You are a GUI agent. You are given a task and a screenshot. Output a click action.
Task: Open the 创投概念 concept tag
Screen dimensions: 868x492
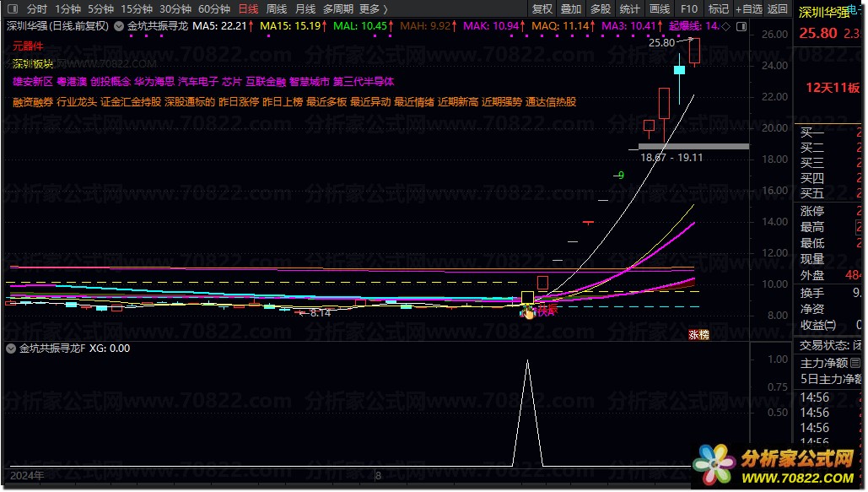111,82
